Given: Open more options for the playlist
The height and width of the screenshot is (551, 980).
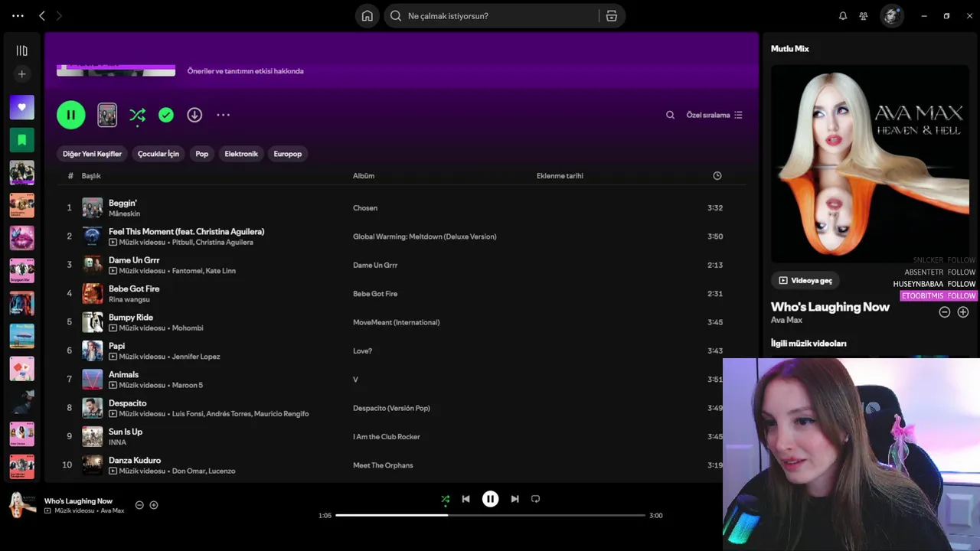Looking at the screenshot, I should [223, 115].
